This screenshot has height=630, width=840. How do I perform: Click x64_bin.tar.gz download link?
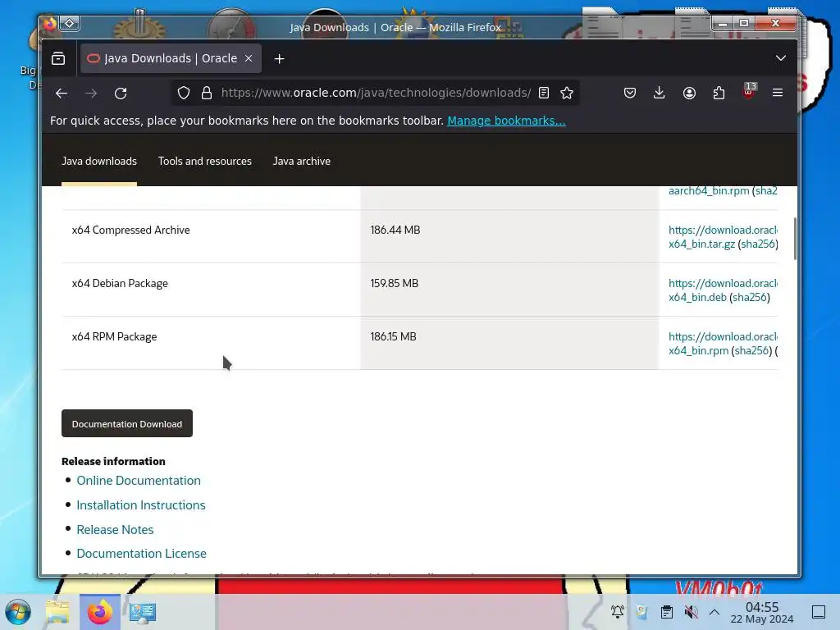pyautogui.click(x=723, y=237)
